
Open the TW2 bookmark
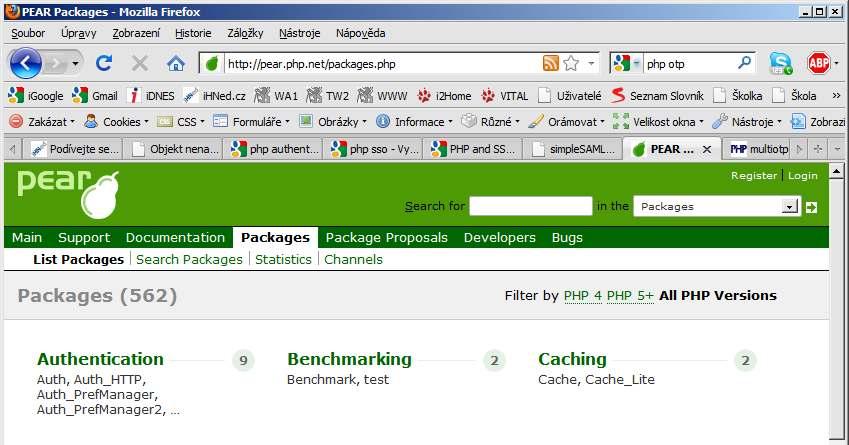(328, 96)
